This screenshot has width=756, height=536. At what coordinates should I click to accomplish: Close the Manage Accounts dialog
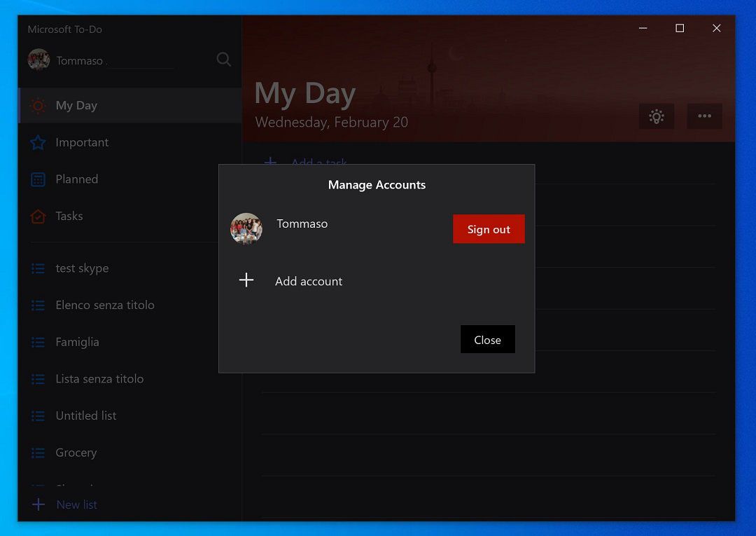(x=487, y=340)
